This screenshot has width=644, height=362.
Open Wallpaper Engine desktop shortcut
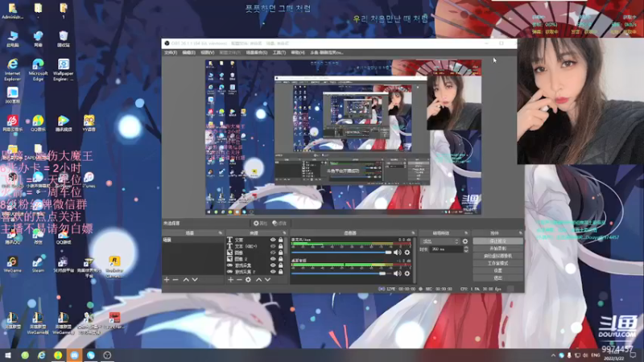point(64,69)
